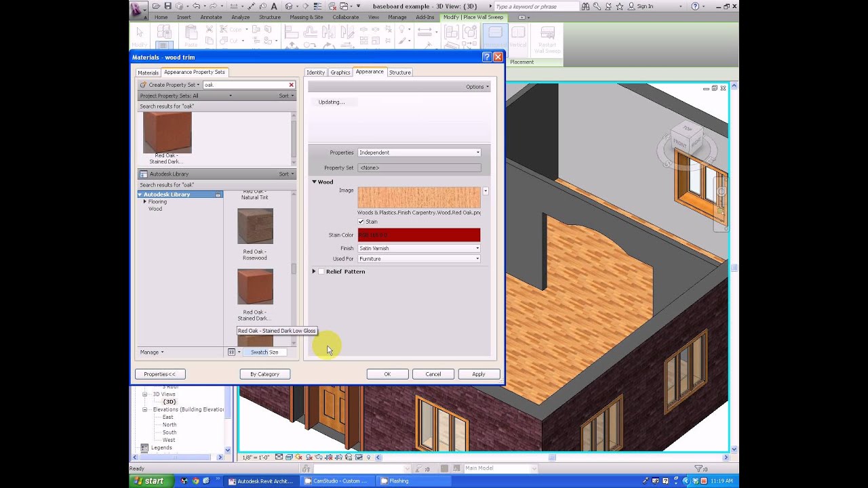Switch to the Graphics tab
The height and width of the screenshot is (488, 868).
click(x=340, y=73)
